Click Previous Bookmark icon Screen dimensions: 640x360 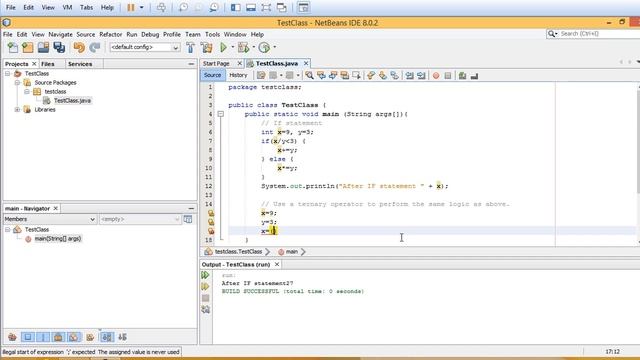[371, 76]
